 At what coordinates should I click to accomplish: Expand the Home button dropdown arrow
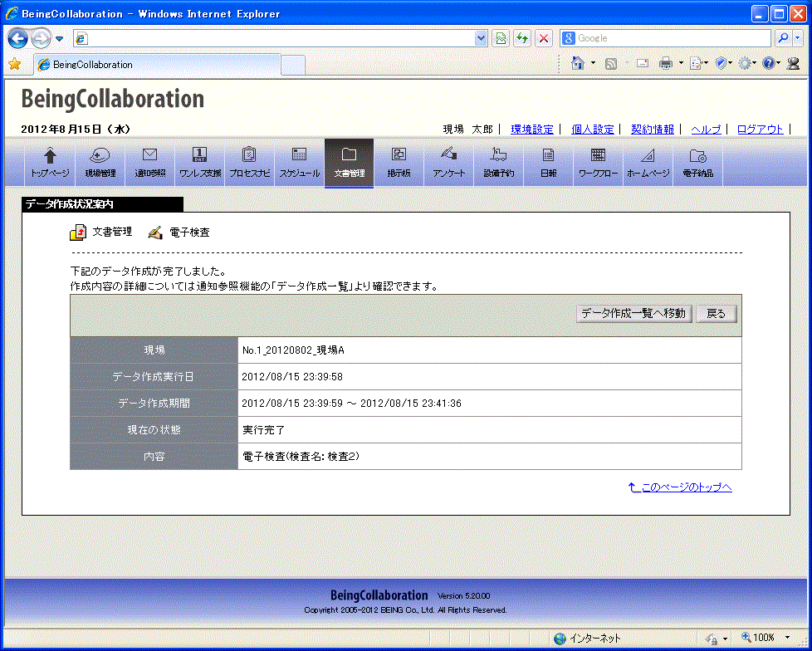593,63
